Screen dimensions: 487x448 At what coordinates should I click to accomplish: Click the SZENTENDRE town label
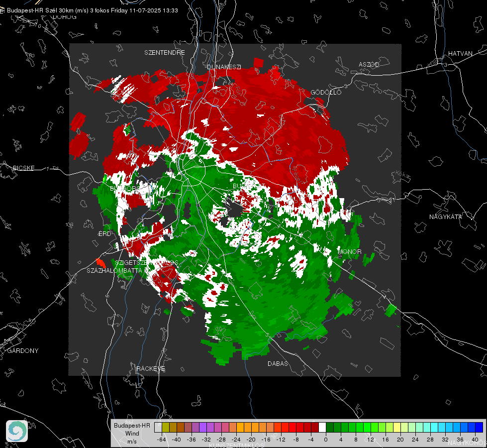(165, 53)
